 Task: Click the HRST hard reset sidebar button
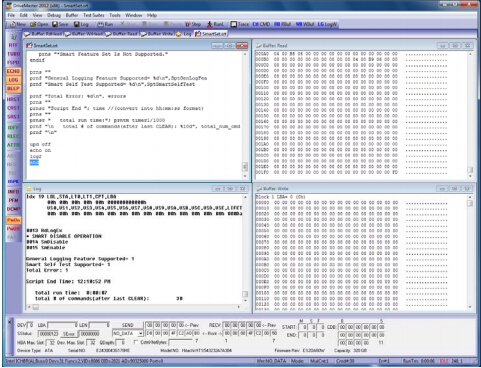13,99
